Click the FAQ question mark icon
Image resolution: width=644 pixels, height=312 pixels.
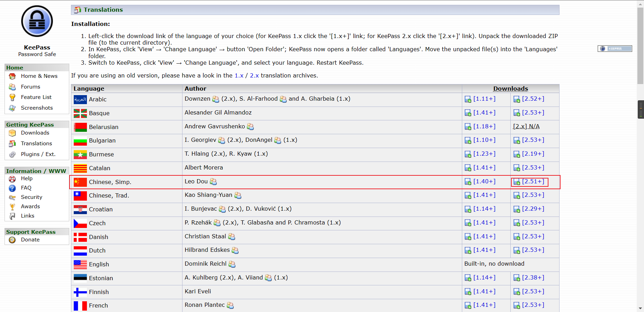tap(12, 188)
